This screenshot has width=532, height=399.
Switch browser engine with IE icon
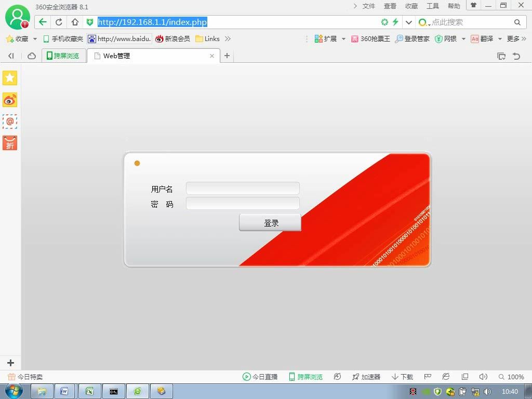pyautogui.click(x=446, y=376)
